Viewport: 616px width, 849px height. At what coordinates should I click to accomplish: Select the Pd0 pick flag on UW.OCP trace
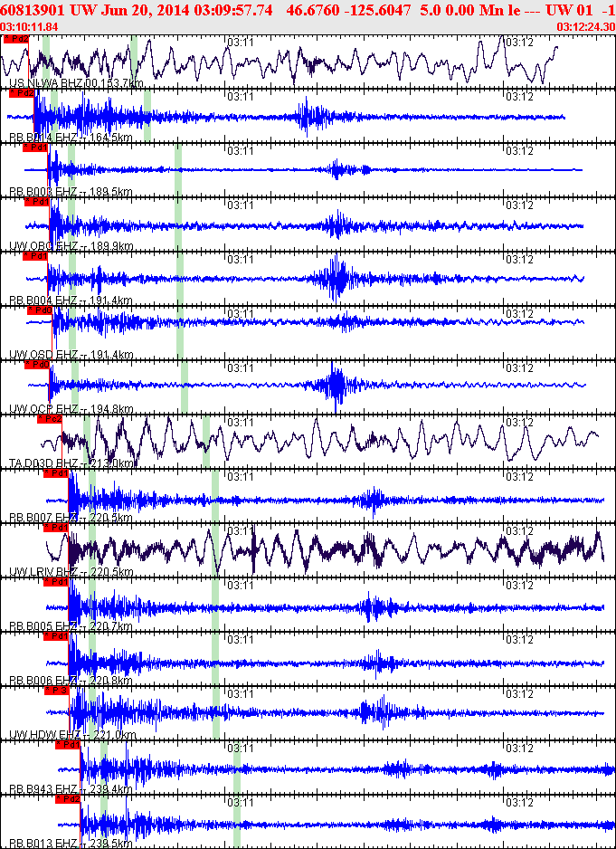37,365
